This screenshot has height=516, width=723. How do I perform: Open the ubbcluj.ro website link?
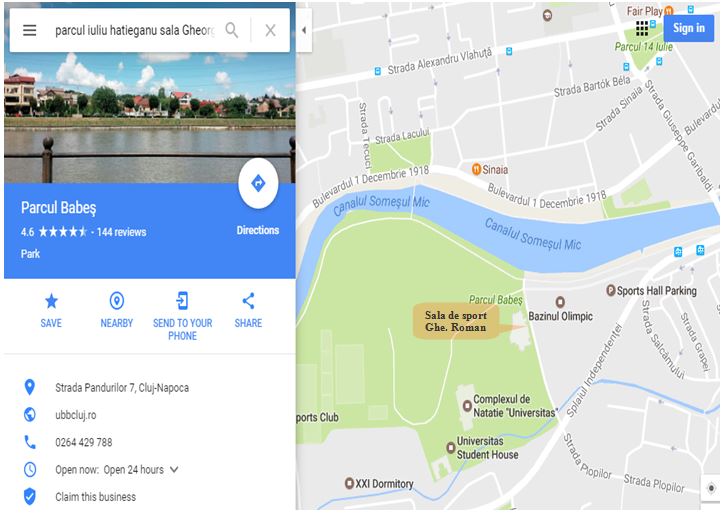coord(76,415)
